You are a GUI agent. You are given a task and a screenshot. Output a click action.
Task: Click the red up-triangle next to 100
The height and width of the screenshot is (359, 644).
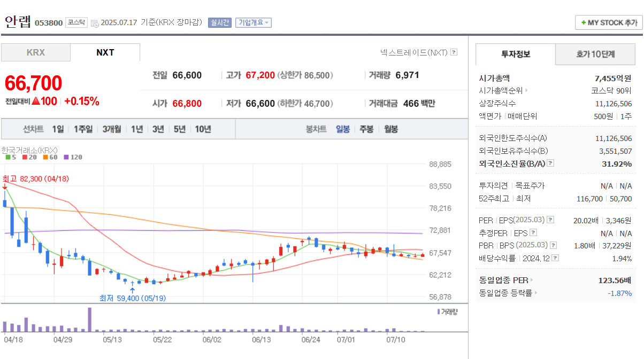coord(36,102)
